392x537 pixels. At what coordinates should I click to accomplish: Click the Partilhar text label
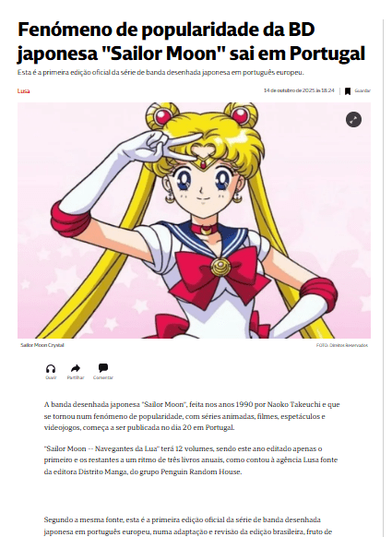tap(76, 377)
